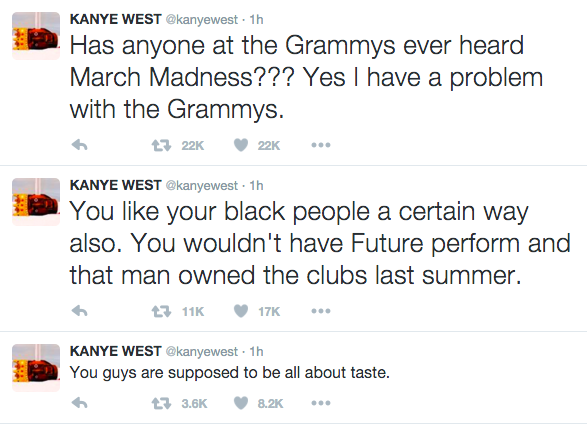Open the 1h timestamp on the first tweet
Image resolution: width=587 pixels, height=425 pixels.
256,19
